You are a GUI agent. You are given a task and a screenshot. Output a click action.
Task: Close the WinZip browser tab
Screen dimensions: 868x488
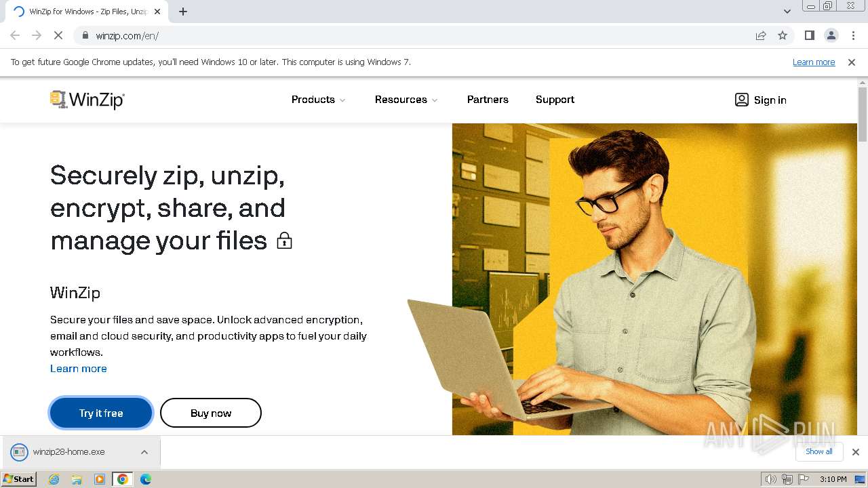(x=157, y=12)
